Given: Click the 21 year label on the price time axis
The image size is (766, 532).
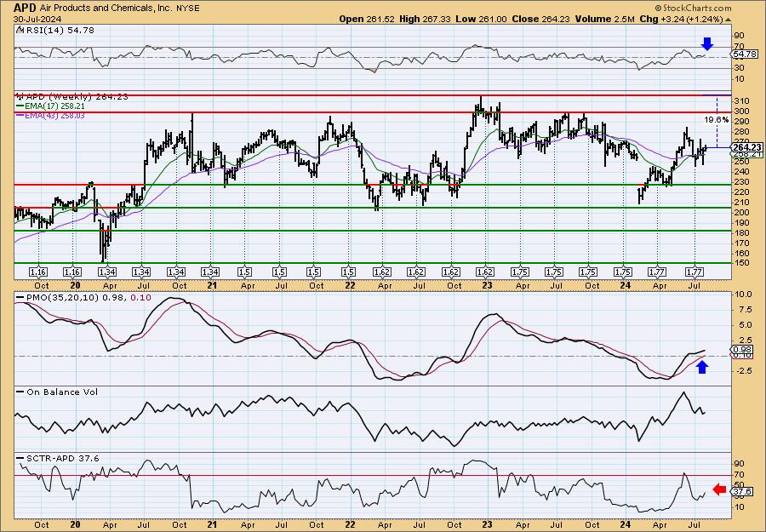Looking at the screenshot, I should tap(212, 286).
